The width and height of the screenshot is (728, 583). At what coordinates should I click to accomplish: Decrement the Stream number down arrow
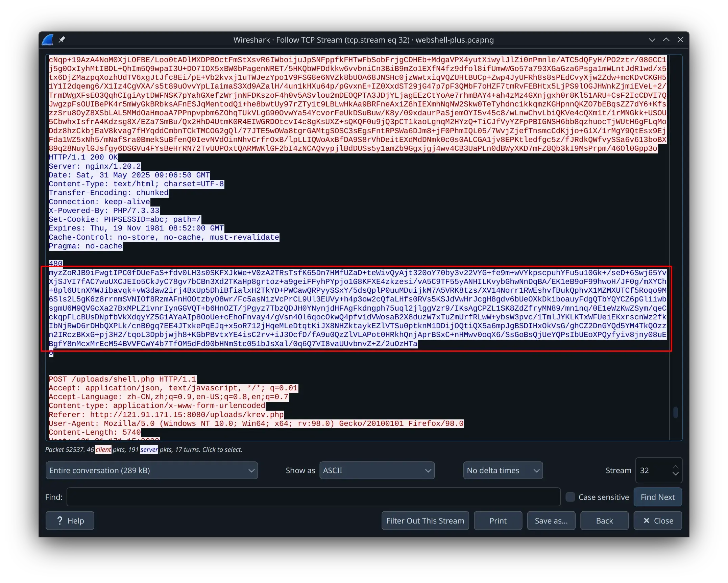675,474
